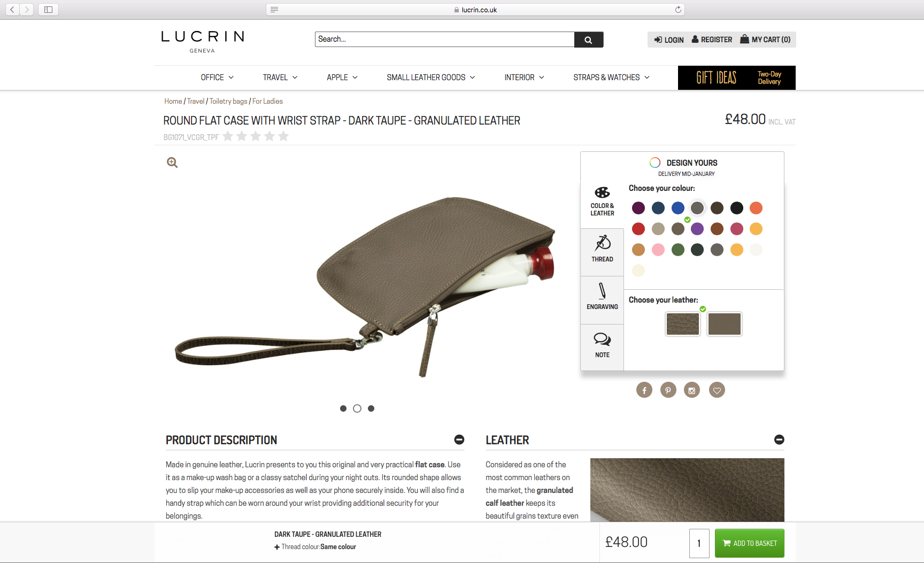Image resolution: width=924 pixels, height=563 pixels.
Task: Open the image zoom magnifier icon
Action: (172, 163)
